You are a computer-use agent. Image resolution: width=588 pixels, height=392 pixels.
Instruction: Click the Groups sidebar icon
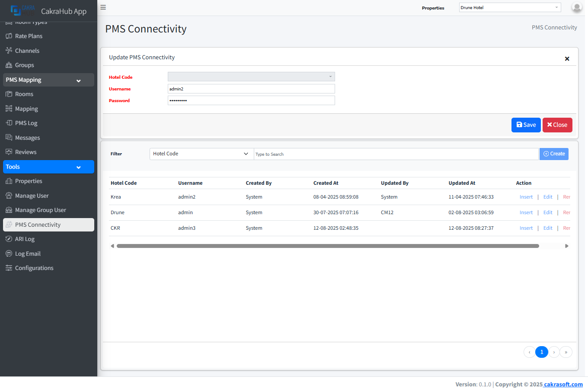coord(9,65)
